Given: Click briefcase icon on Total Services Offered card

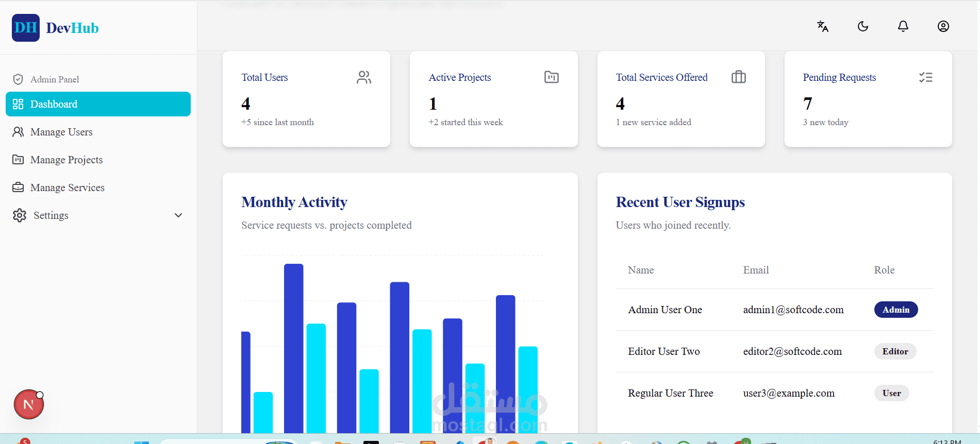Looking at the screenshot, I should tap(739, 77).
